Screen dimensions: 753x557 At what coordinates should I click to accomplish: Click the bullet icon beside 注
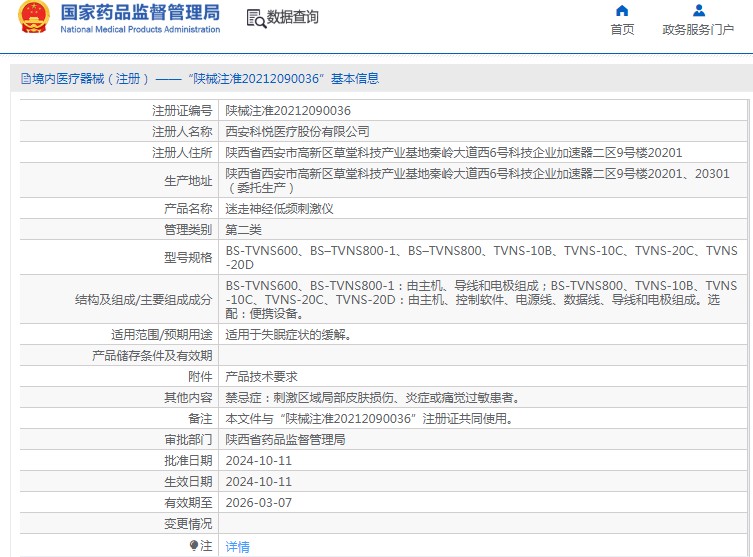[194, 546]
